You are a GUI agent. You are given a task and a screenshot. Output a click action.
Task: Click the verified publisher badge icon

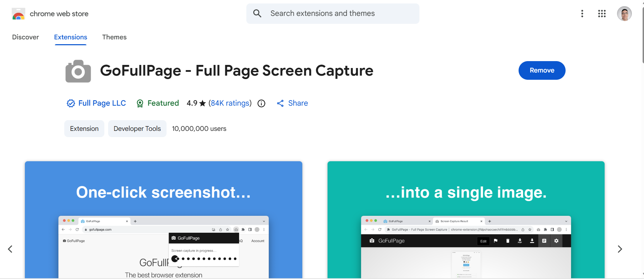[70, 103]
